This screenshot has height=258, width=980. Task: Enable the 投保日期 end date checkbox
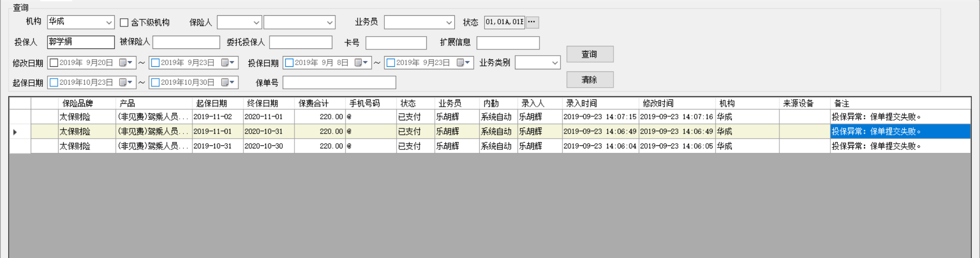tap(391, 63)
